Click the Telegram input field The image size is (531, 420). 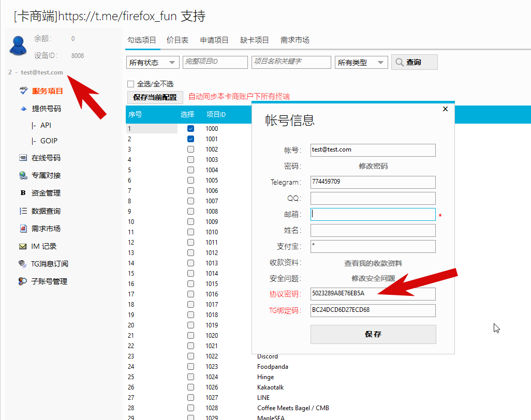click(373, 182)
